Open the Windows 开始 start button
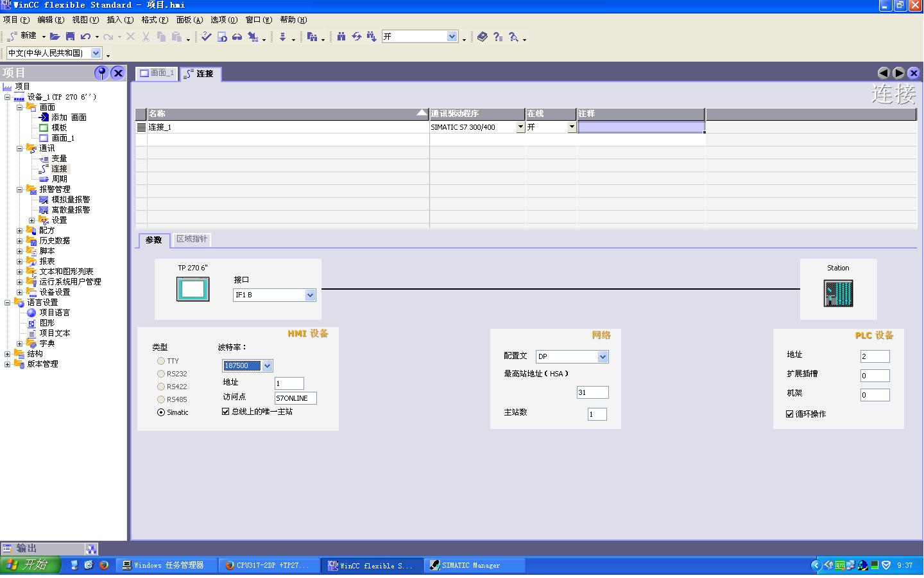The image size is (924, 578). coord(30,565)
